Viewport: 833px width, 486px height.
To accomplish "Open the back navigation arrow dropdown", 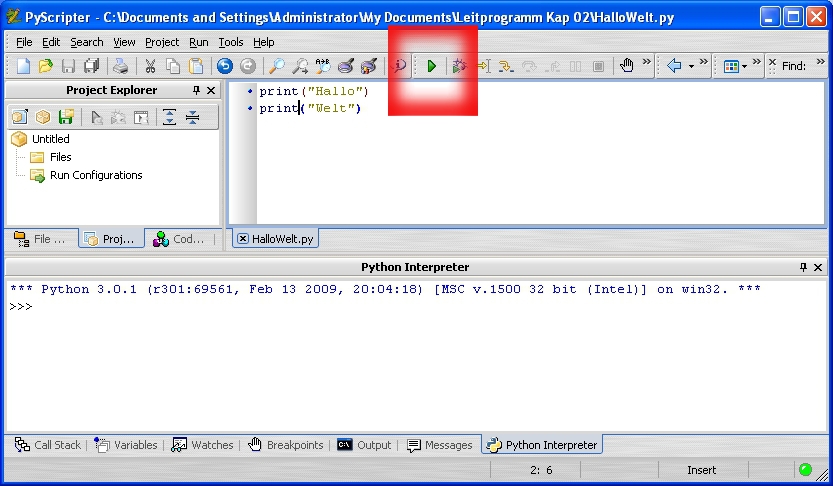I will coord(691,66).
